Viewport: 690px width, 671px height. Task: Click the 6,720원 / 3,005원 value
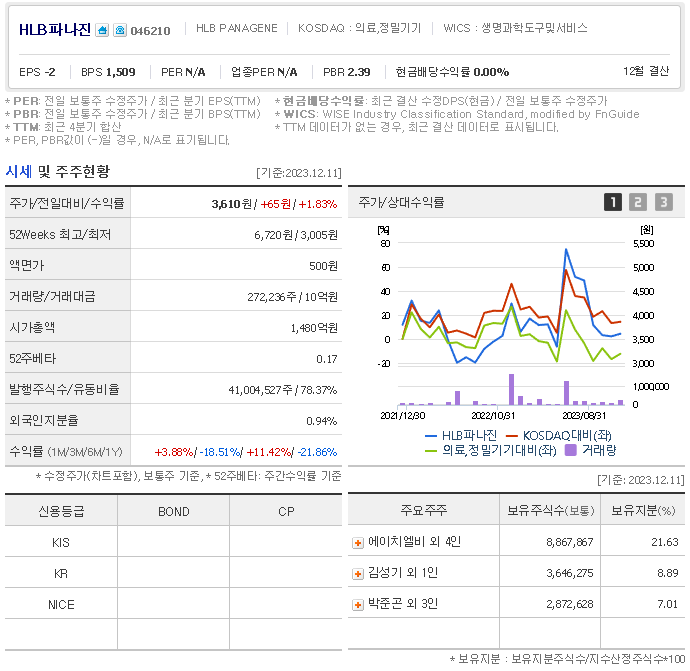coord(296,235)
